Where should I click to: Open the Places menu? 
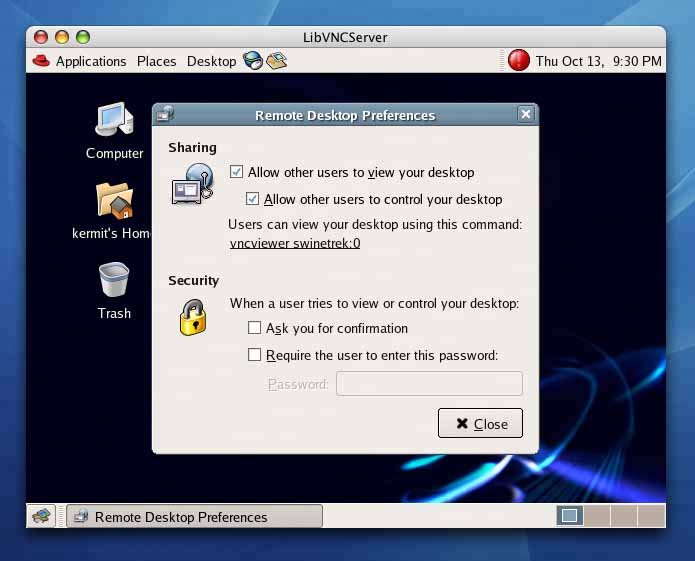156,61
